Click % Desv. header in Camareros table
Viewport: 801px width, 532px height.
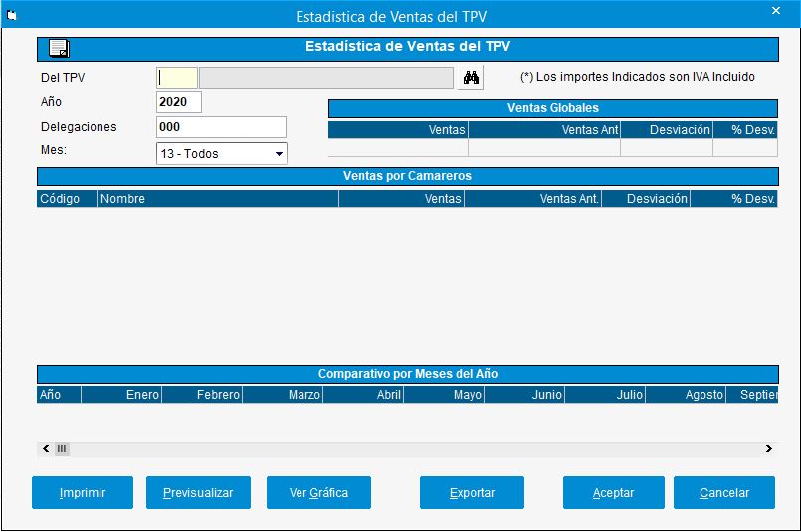(734, 199)
